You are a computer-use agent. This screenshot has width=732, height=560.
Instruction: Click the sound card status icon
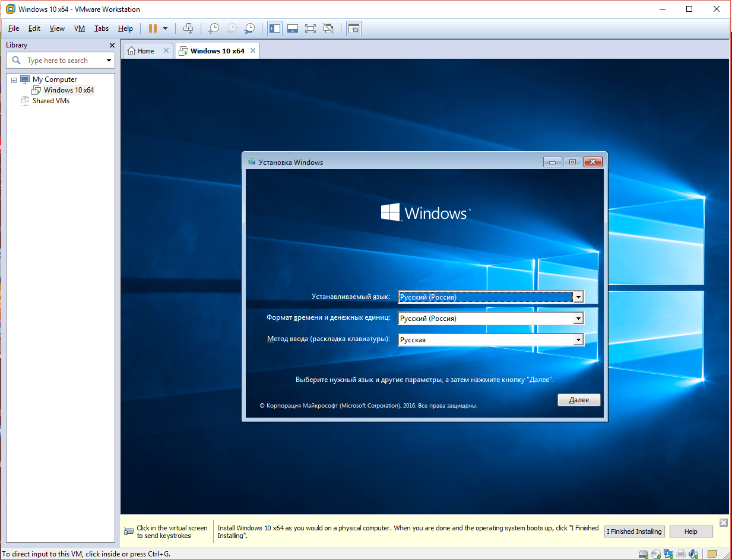[693, 554]
